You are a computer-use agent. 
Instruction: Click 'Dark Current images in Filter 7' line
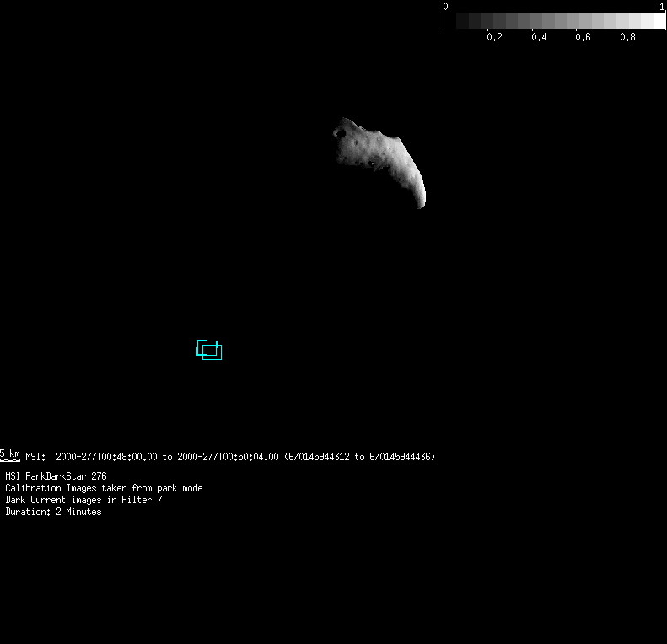pyautogui.click(x=83, y=500)
